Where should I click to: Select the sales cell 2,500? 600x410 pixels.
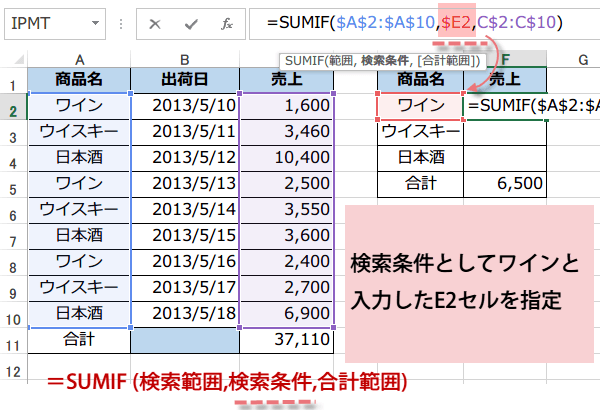point(287,184)
